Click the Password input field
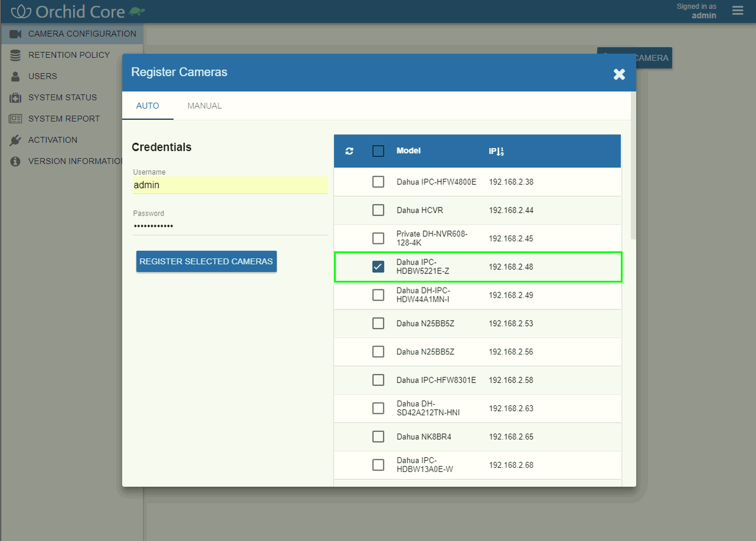 (230, 226)
